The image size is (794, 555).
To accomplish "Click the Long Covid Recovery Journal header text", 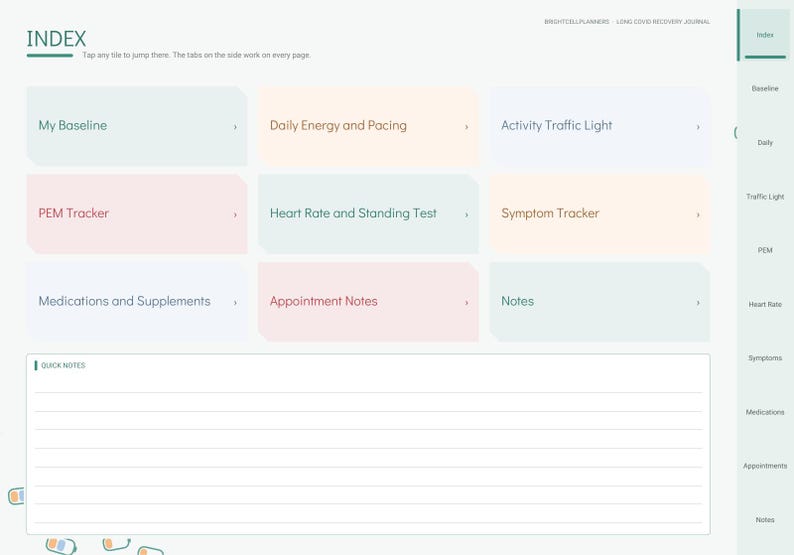I will coord(663,22).
